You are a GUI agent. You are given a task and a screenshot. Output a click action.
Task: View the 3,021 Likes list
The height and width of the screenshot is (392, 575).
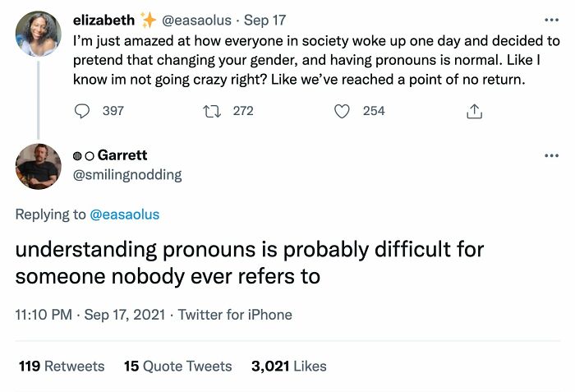click(288, 366)
